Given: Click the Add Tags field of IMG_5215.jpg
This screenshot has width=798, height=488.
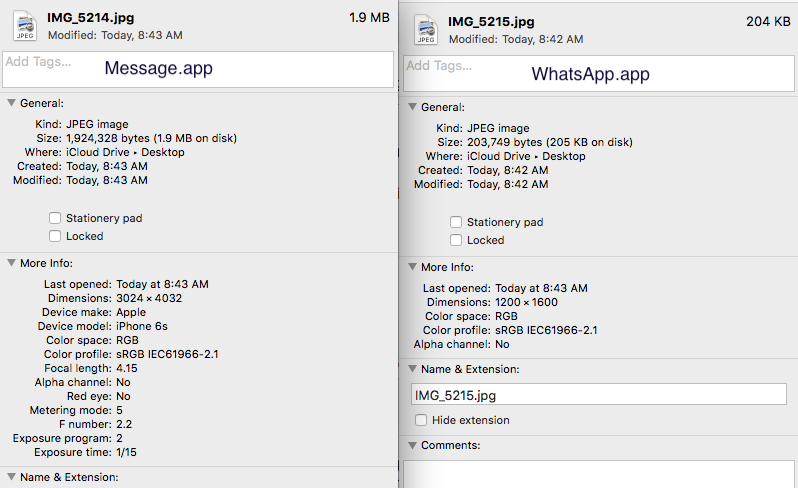Looking at the screenshot, I should [x=599, y=73].
